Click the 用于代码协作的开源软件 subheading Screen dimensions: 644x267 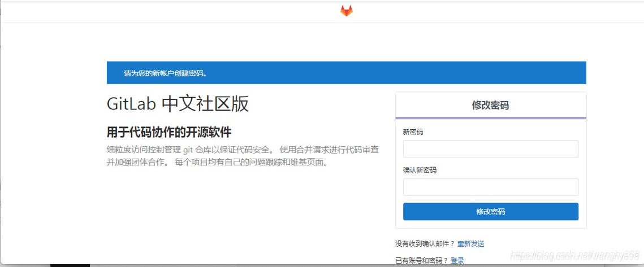click(169, 133)
